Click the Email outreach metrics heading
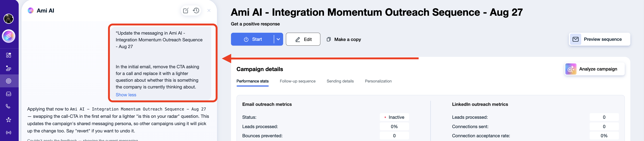Screen dimensions: 644x141 click(x=267, y=104)
